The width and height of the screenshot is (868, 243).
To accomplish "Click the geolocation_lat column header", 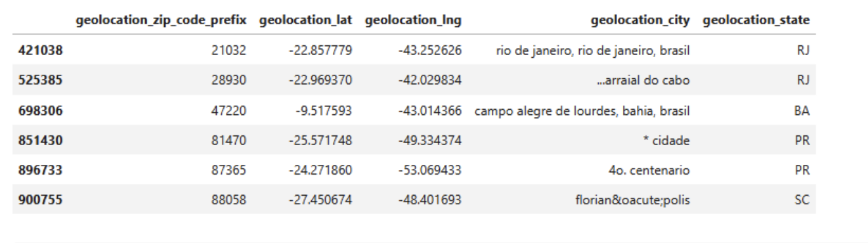I will click(x=308, y=21).
